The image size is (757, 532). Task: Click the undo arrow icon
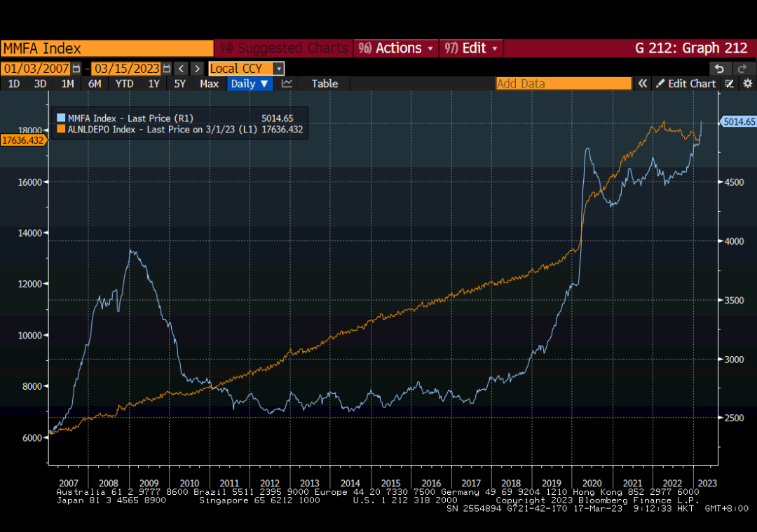pos(718,69)
